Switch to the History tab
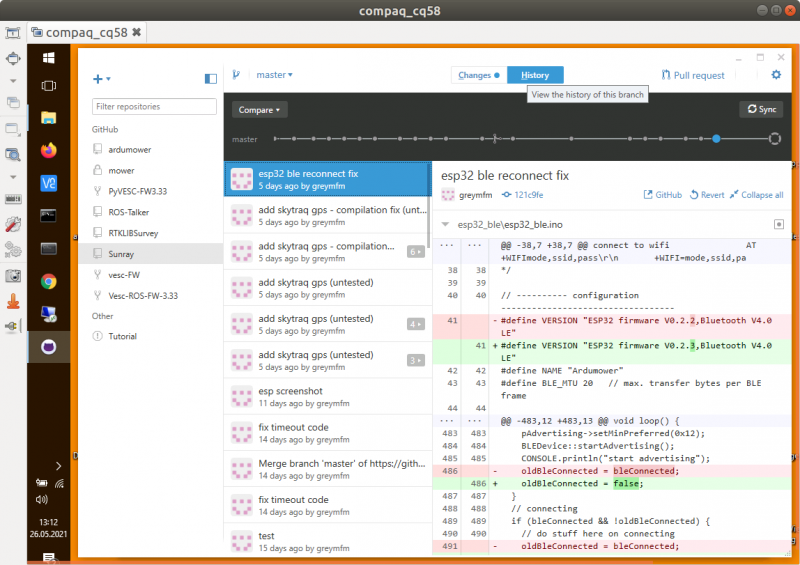Image resolution: width=800 pixels, height=565 pixels. click(x=535, y=75)
